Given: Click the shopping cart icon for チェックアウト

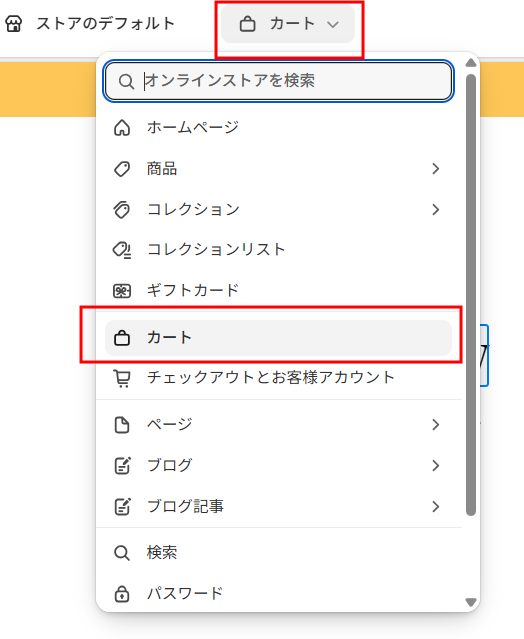Looking at the screenshot, I should pos(122,378).
